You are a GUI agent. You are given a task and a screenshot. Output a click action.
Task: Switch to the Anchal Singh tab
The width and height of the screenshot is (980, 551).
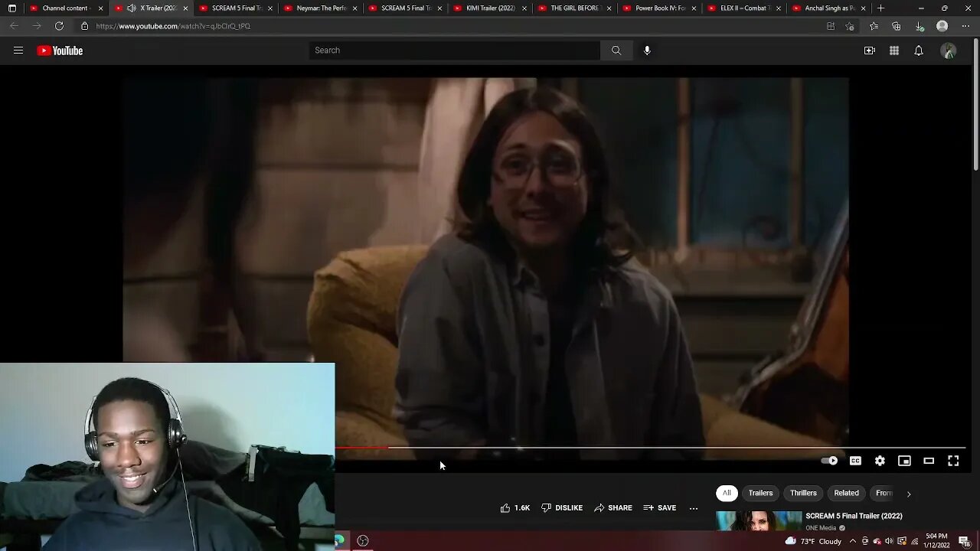[828, 8]
